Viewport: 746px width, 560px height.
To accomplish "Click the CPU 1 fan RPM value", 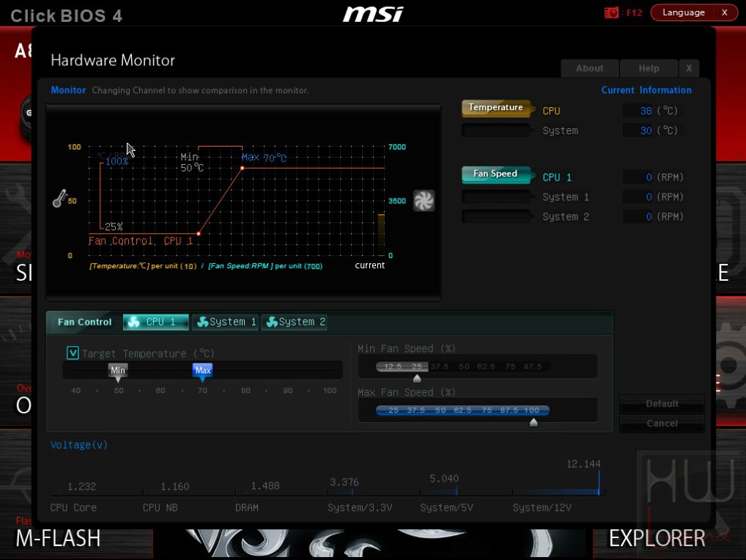I will pyautogui.click(x=649, y=177).
